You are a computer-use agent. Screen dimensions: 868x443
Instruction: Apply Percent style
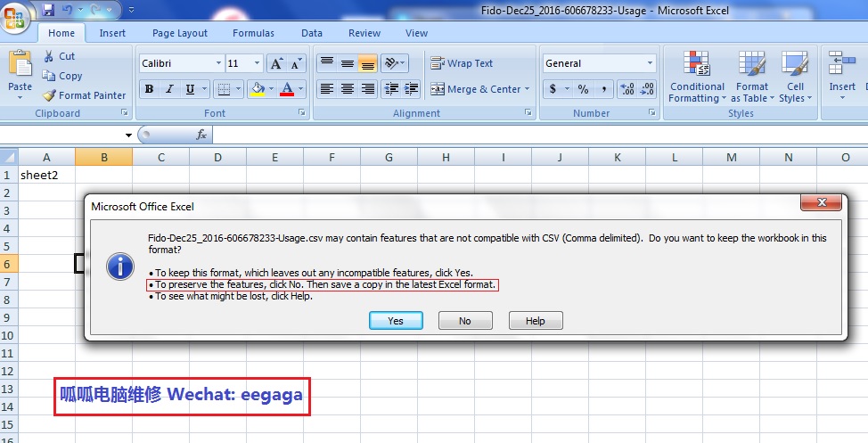583,88
